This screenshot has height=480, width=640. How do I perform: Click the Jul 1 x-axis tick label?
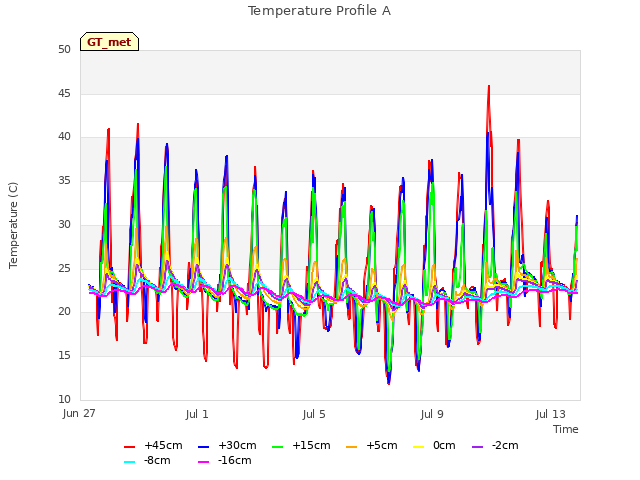[x=197, y=414]
